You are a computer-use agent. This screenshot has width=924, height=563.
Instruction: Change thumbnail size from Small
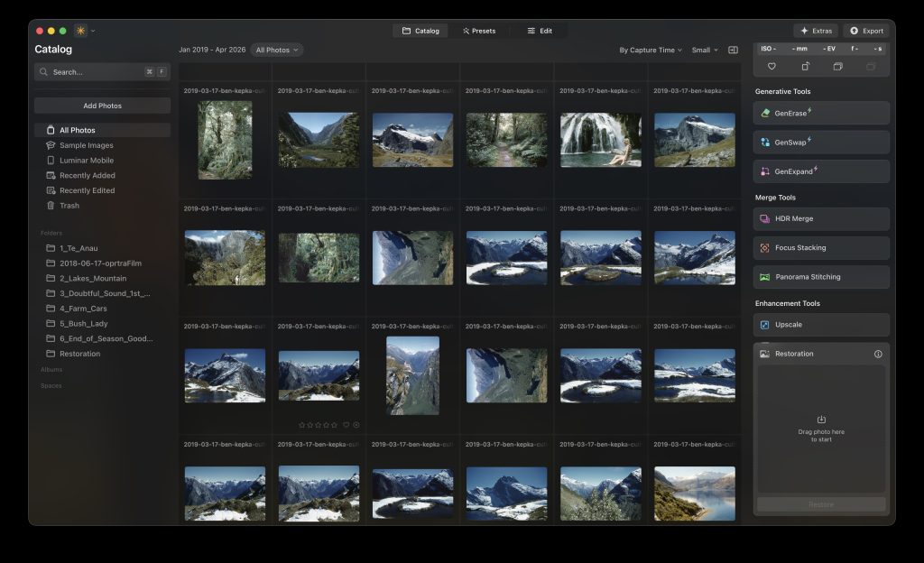click(x=706, y=50)
